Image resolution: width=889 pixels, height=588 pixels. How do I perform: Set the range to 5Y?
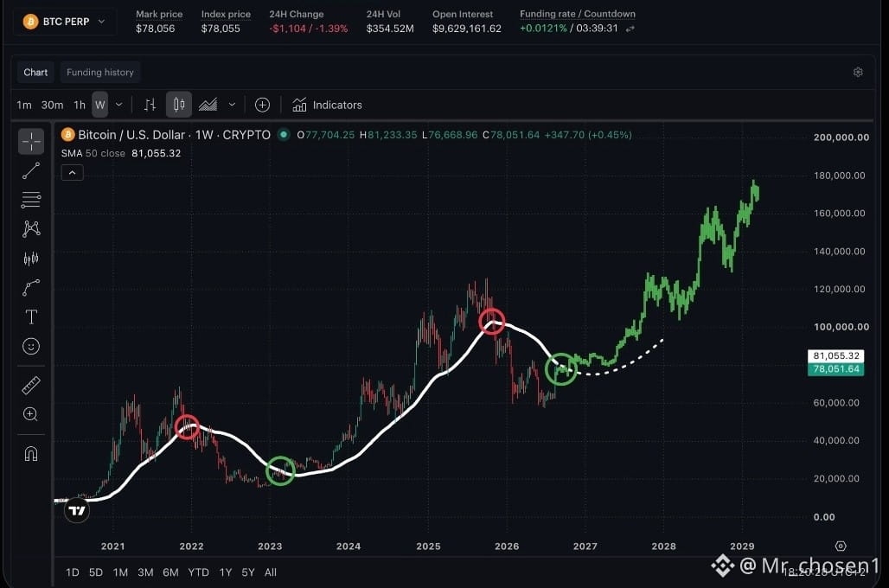coord(248,572)
